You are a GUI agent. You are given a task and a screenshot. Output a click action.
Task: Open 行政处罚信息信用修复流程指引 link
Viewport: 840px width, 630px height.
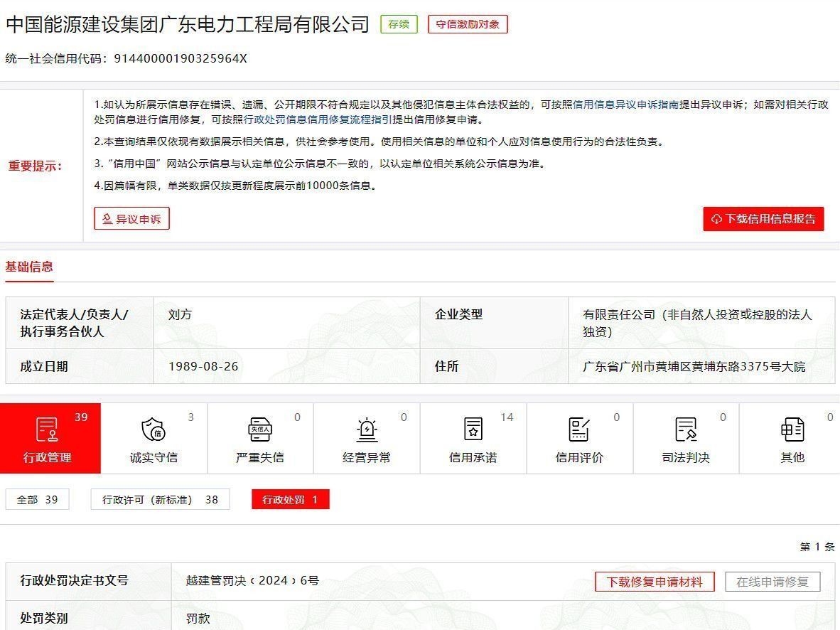(318, 119)
